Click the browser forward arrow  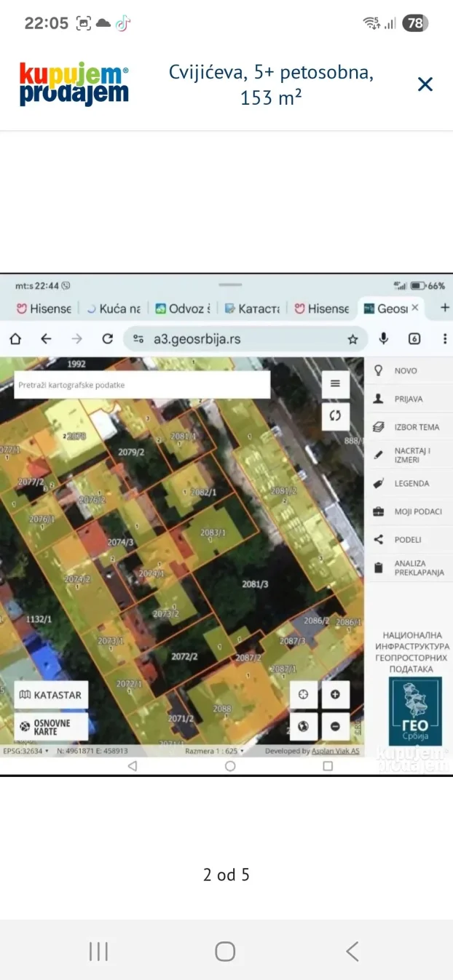click(77, 338)
